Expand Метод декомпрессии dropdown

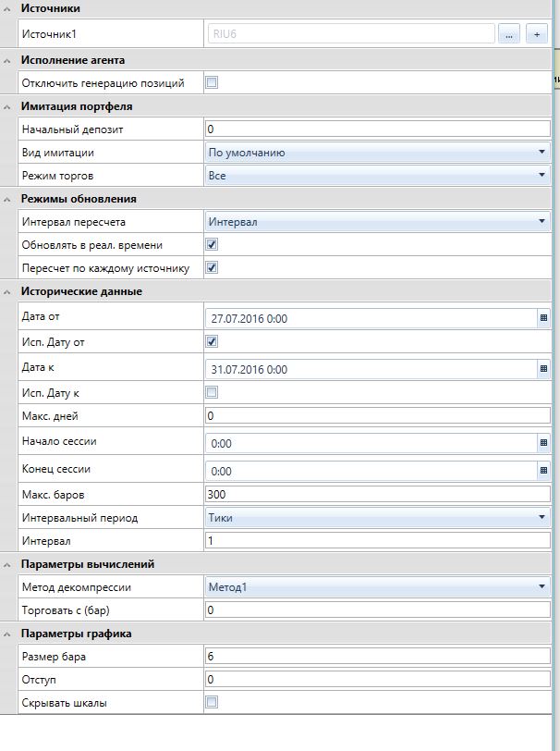coord(542,587)
